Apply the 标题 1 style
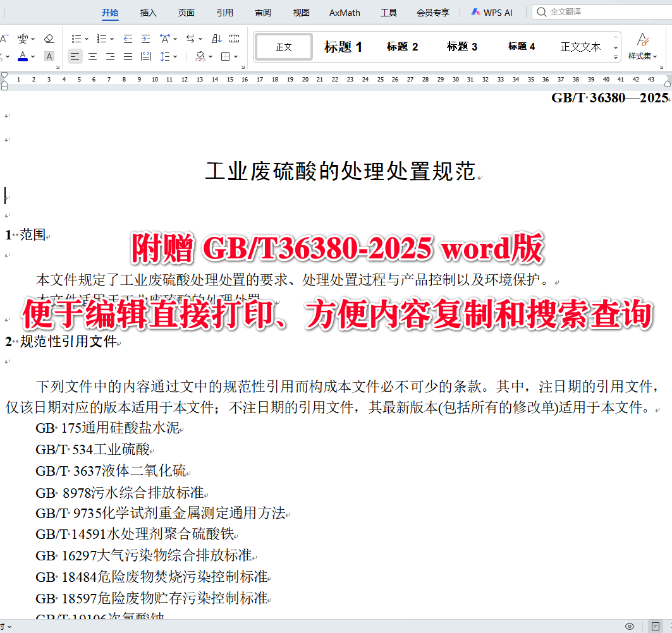 [x=343, y=46]
